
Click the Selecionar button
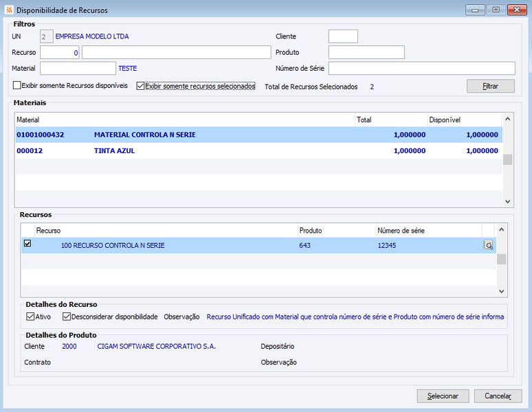pos(443,396)
